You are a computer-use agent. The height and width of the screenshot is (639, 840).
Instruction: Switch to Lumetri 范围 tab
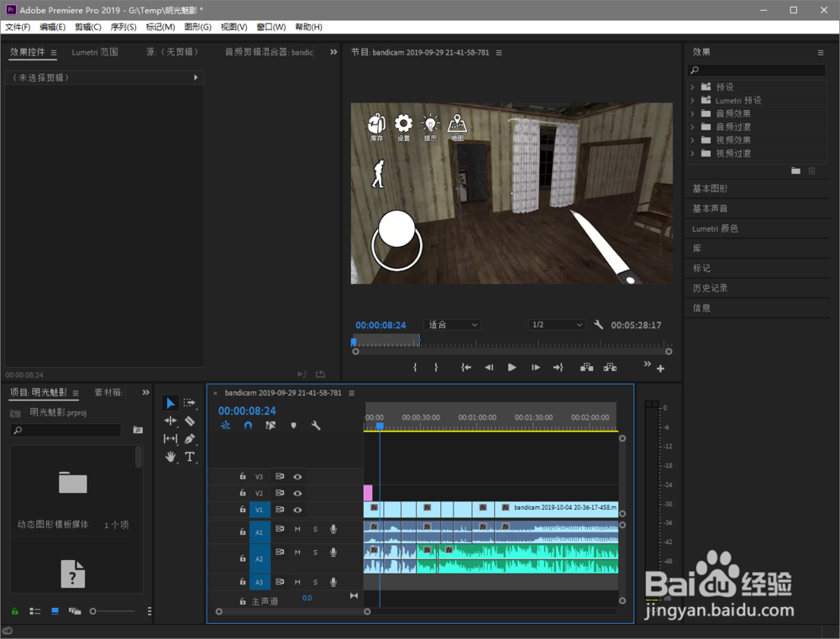tap(95, 52)
